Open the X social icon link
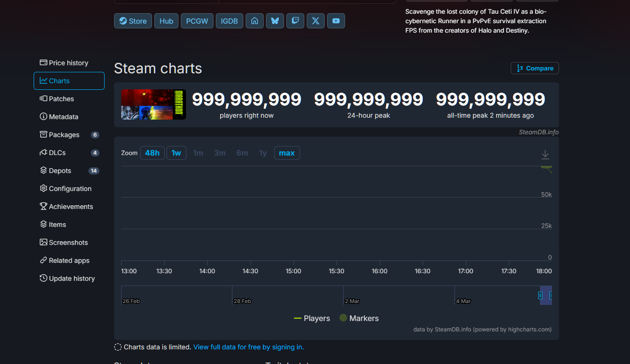The width and height of the screenshot is (630, 364). click(316, 21)
